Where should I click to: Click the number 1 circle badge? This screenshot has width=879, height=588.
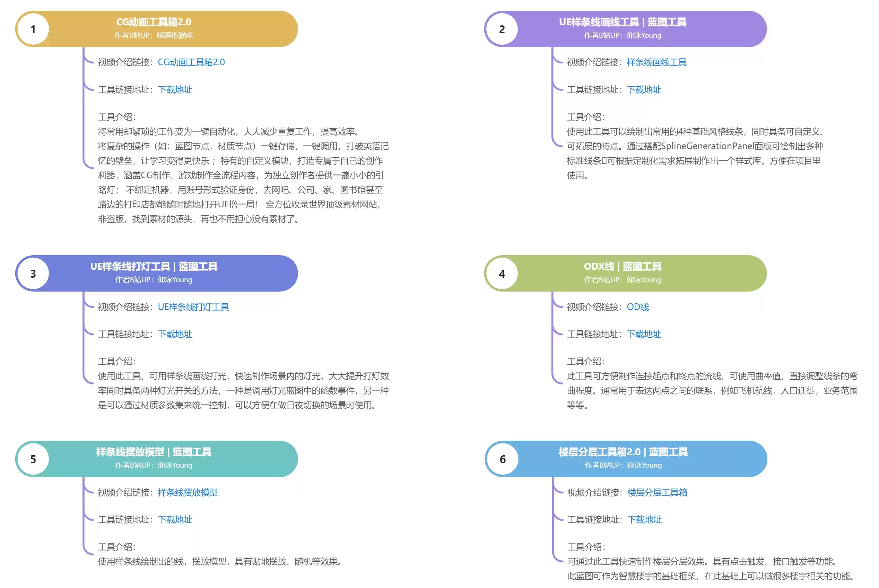[x=33, y=29]
